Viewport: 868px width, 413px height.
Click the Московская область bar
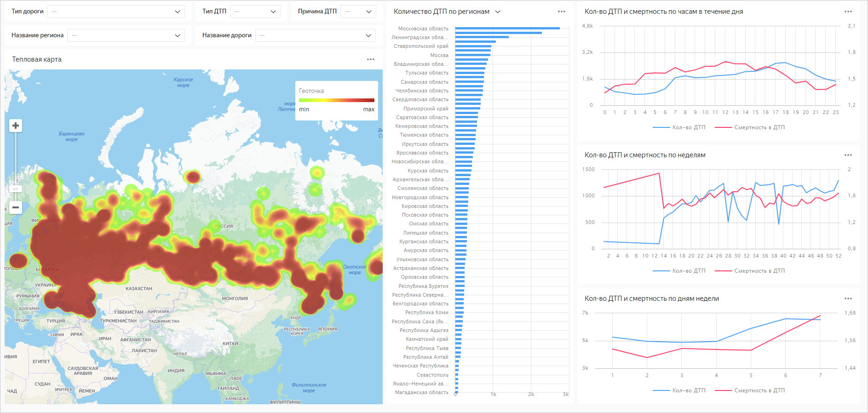tap(507, 29)
